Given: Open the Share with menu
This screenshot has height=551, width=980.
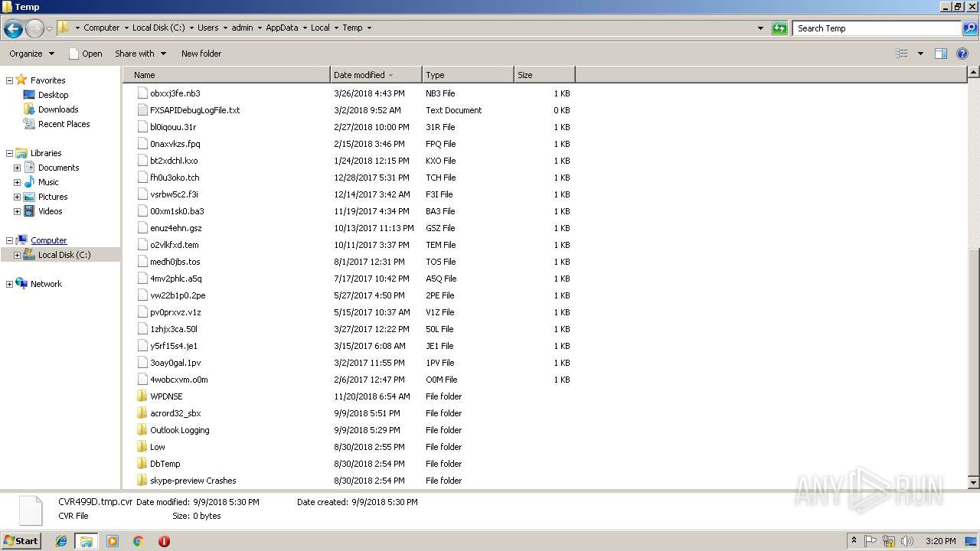Looking at the screenshot, I should coord(140,54).
